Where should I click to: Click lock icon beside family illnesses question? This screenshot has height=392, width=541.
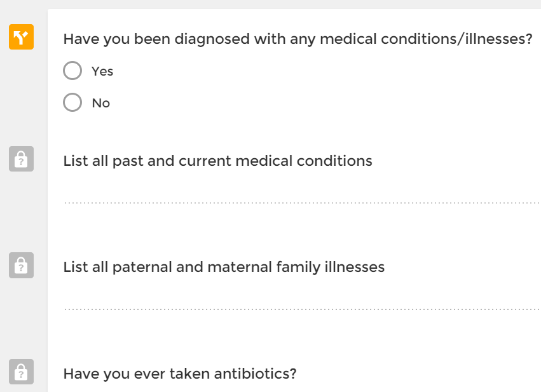click(21, 265)
